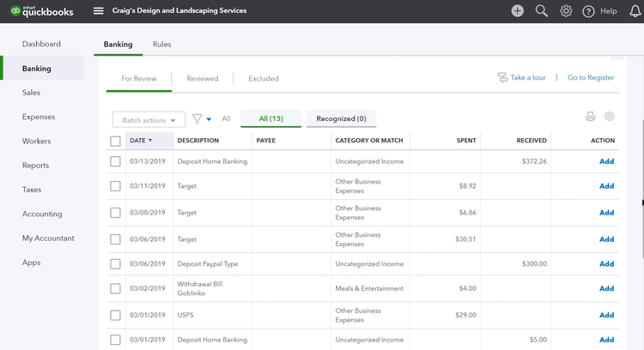The image size is (644, 350).
Task: Follow the Go to Register link
Action: [x=591, y=77]
